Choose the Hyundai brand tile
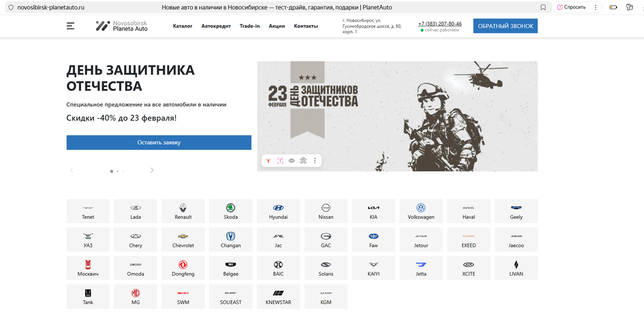This screenshot has height=323, width=644. tap(279, 211)
